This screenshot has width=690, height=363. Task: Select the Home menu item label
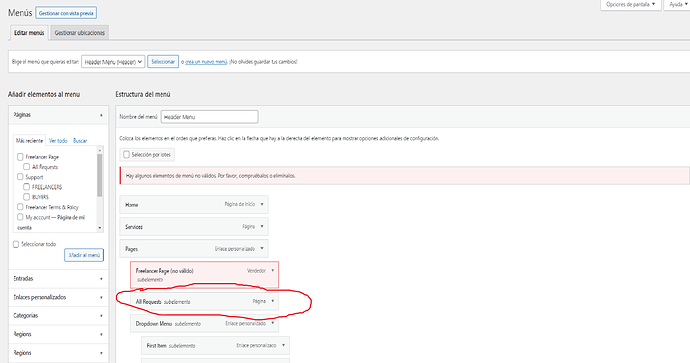[132, 205]
